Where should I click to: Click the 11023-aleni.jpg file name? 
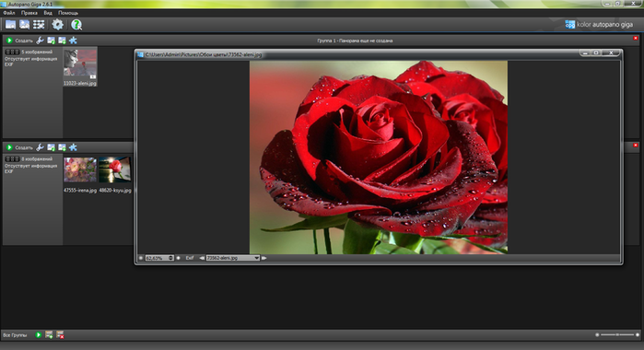[x=80, y=84]
